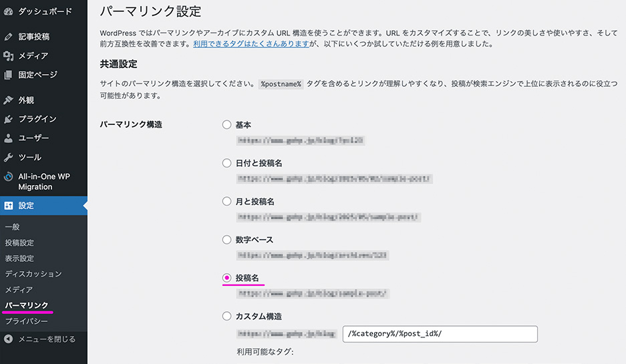Choose the 数字ベース radio button

pyautogui.click(x=227, y=239)
